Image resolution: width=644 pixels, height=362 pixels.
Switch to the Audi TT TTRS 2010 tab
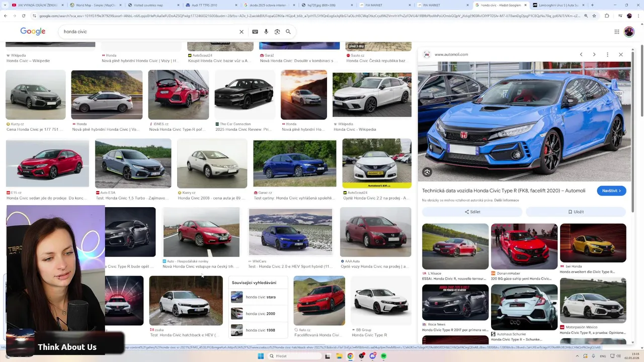(209, 5)
